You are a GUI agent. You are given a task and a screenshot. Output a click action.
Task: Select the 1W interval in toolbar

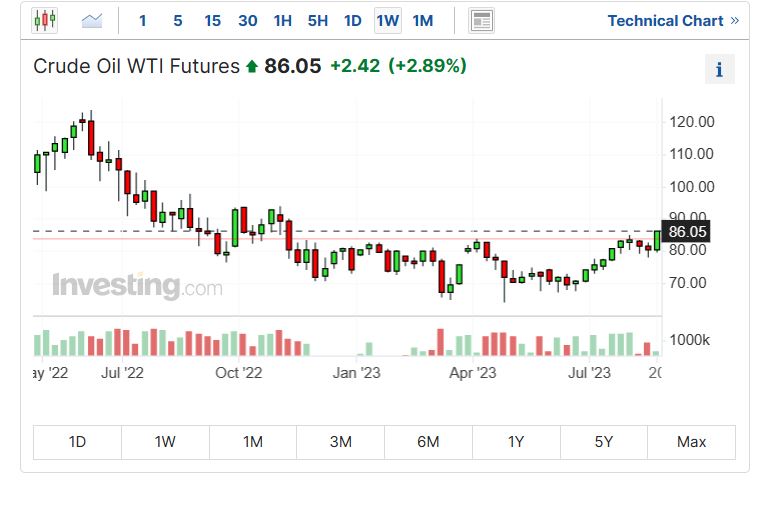(387, 21)
